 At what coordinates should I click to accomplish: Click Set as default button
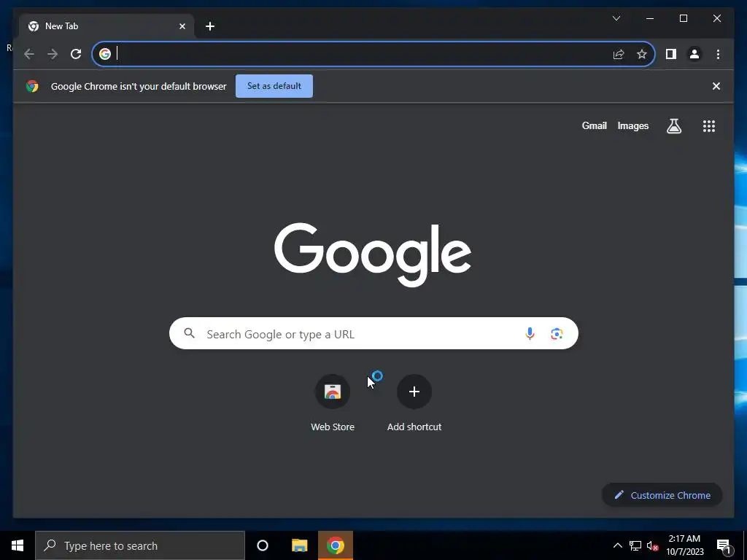(x=274, y=86)
